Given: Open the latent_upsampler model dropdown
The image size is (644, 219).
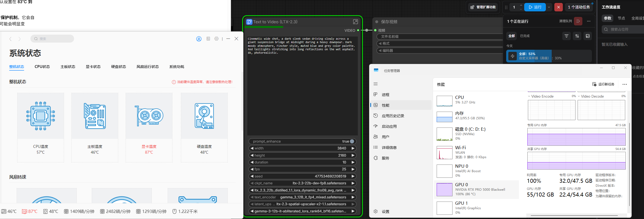Looking at the screenshot, I should point(302,204).
